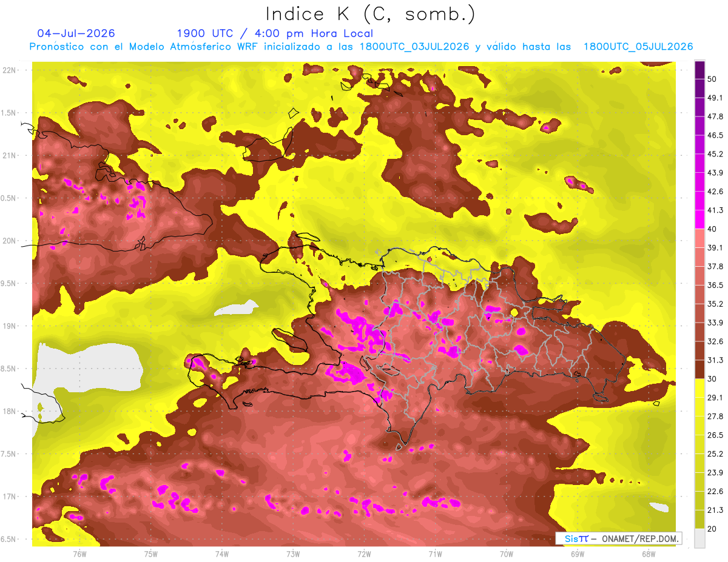The height and width of the screenshot is (562, 728).
Task: Click the "68W" longitude label
Action: 649,554
